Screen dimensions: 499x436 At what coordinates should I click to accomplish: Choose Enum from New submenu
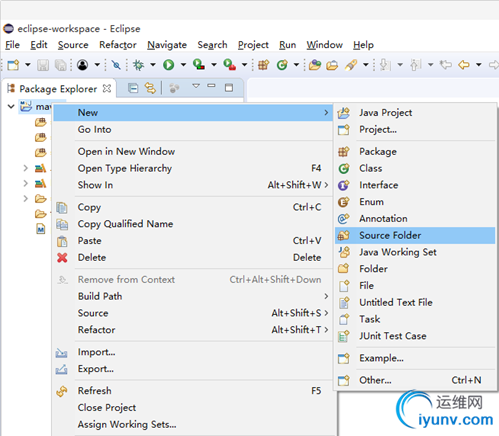(x=415, y=202)
